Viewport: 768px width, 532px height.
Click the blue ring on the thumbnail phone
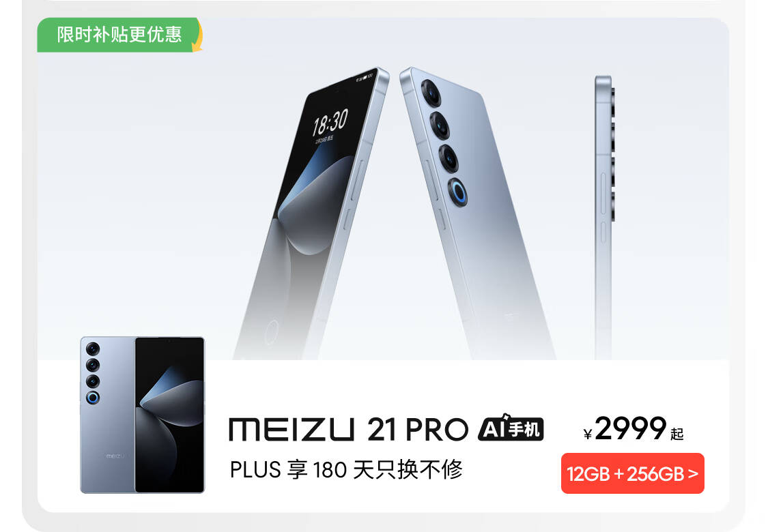click(93, 398)
